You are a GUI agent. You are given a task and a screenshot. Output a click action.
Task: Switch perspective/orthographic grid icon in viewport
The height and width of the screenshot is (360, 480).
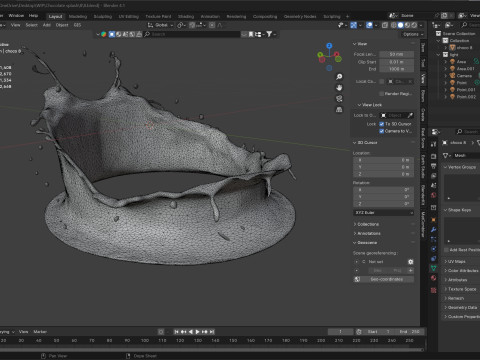[339, 109]
